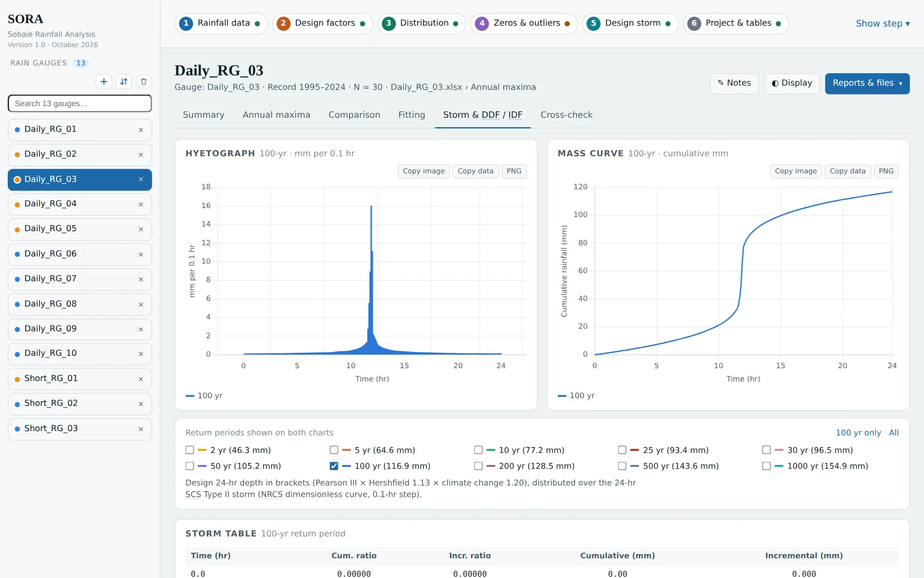Remove Daily_RG_04 with its X icon

(x=141, y=204)
